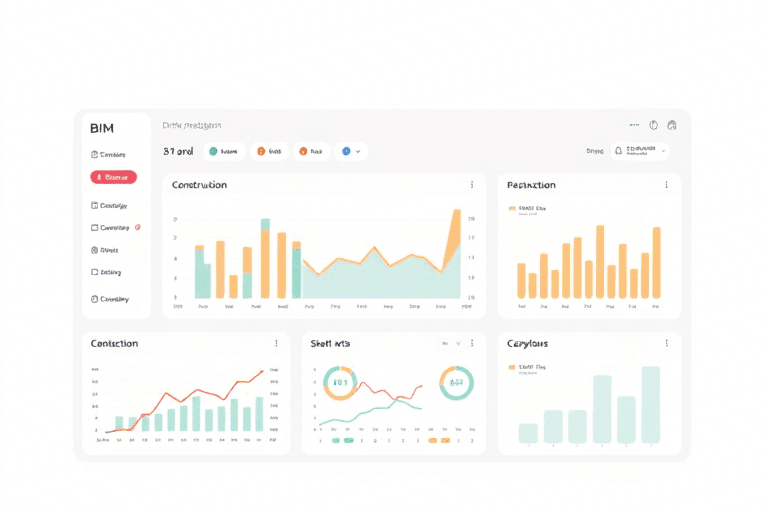This screenshot has width=768, height=512.
Task: Open the first sidebar menu item
Action: [108, 154]
